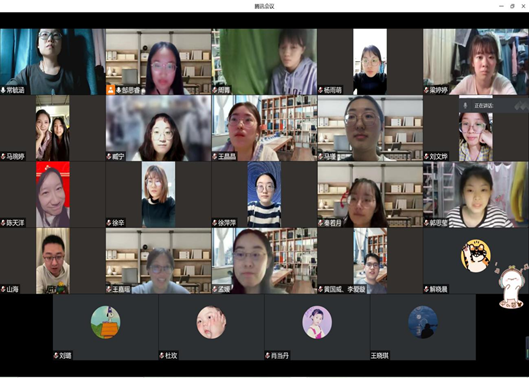529x378 pixels.
Task: Click the dark blue night avatar of 王晓琪
Action: (423, 322)
